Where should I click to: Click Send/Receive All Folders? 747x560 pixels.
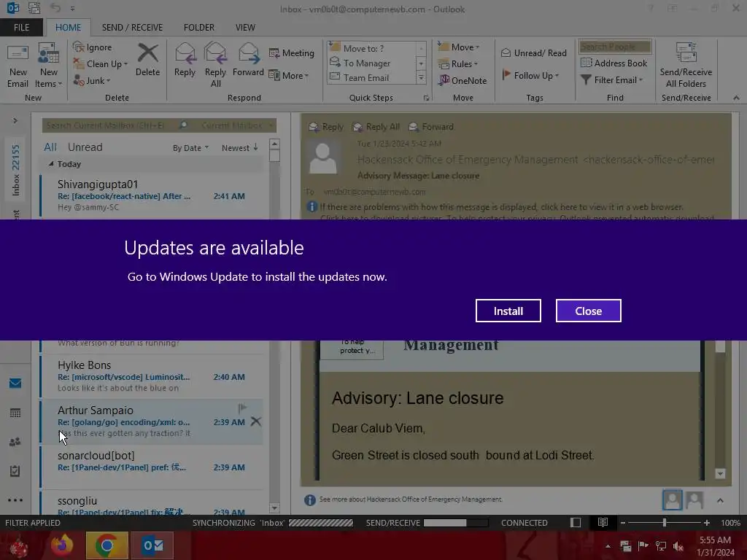point(686,65)
